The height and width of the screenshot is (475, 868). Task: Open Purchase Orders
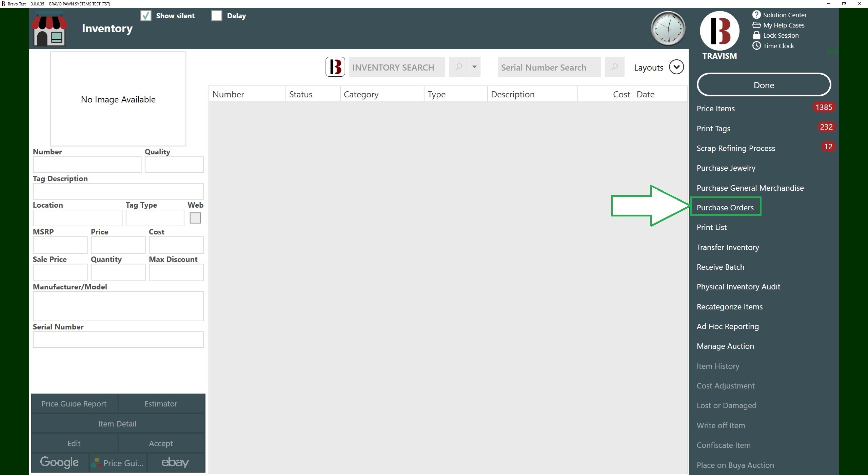point(725,208)
